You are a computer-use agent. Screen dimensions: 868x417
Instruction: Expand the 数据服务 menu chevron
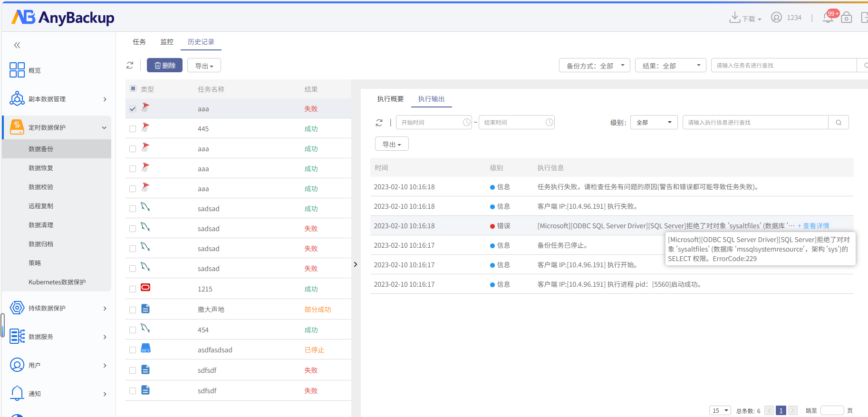click(105, 337)
